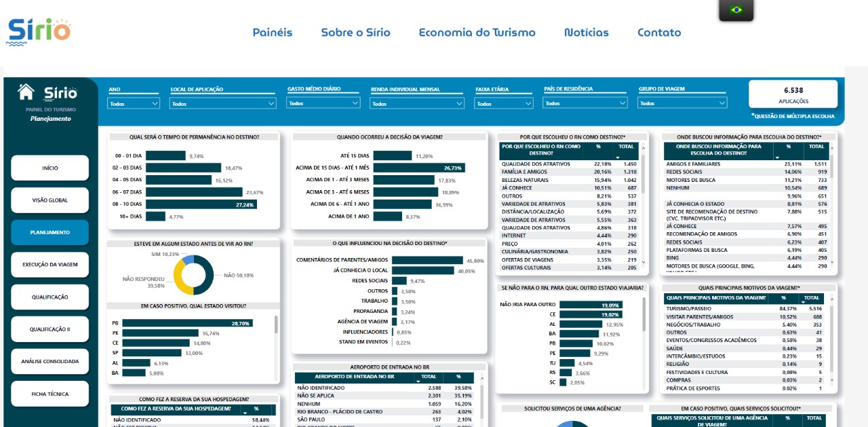Open the Gasto Médio Diário dropdown
Viewport: 868px width, 427px height.
[x=323, y=103]
